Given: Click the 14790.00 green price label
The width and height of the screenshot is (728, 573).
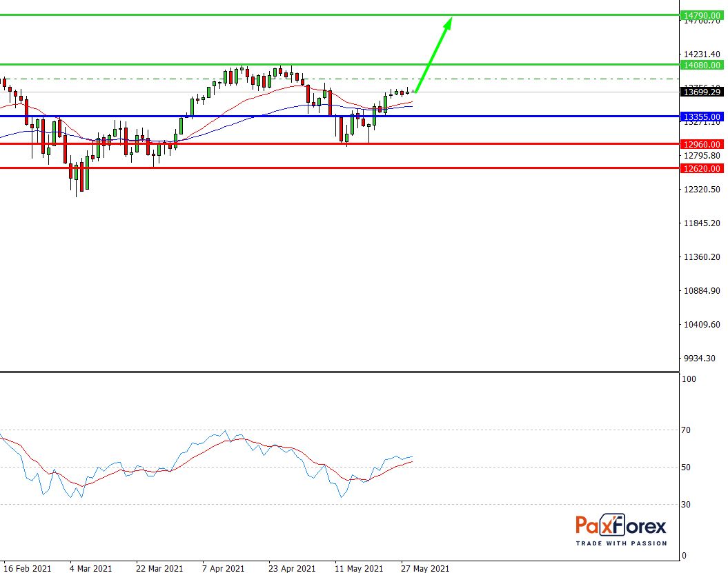Looking at the screenshot, I should click(702, 15).
